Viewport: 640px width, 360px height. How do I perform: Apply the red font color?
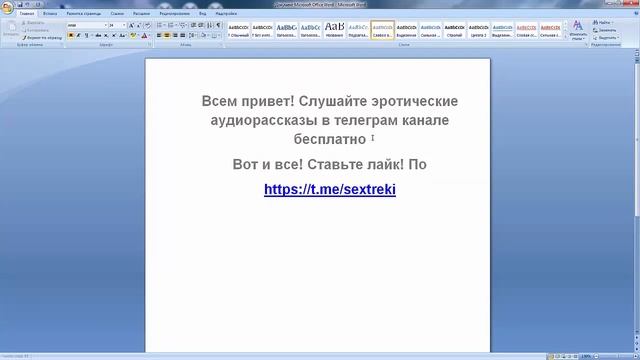[x=144, y=36]
